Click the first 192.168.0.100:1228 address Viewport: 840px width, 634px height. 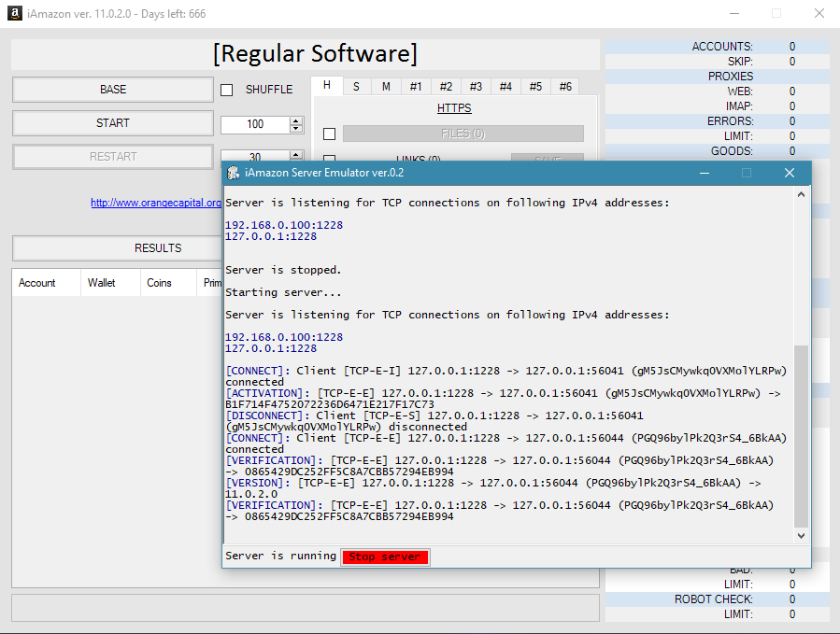pos(284,225)
